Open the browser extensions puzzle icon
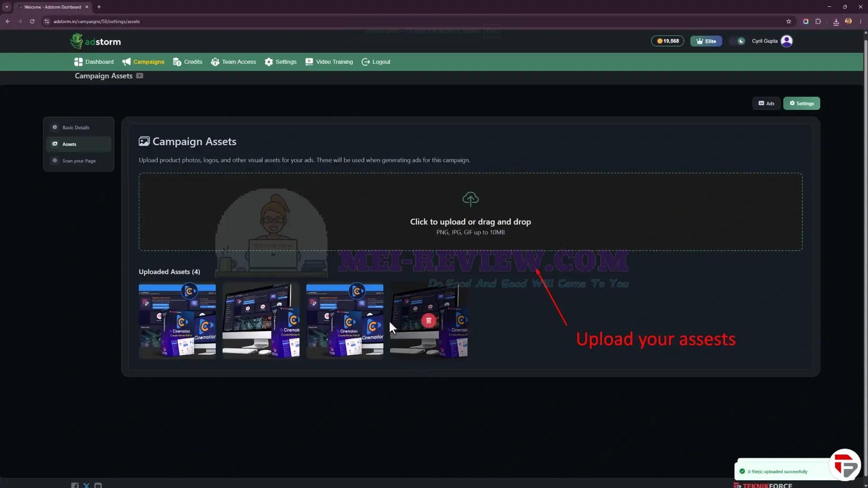 tap(818, 21)
